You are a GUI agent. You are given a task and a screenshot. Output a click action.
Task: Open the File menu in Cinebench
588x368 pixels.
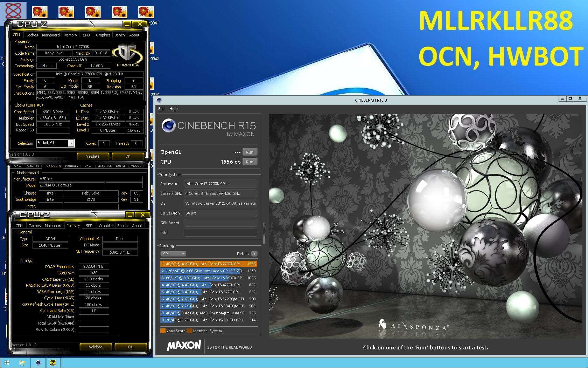[x=161, y=109]
